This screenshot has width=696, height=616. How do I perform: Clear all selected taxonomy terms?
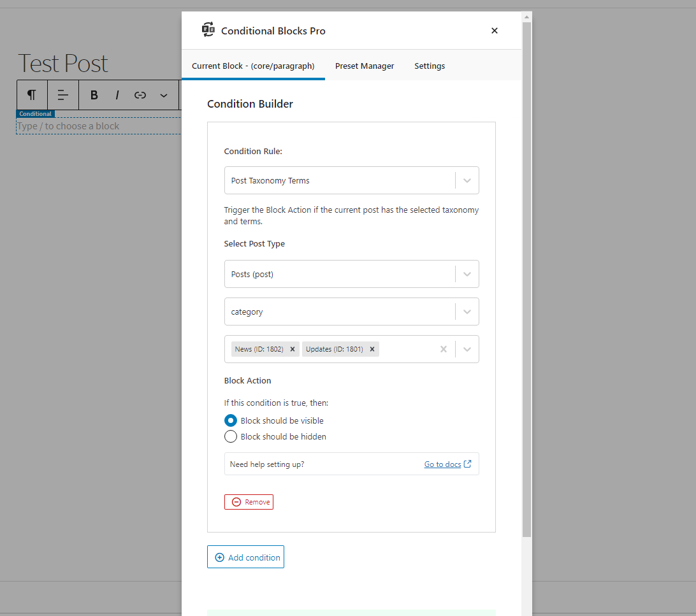click(444, 349)
